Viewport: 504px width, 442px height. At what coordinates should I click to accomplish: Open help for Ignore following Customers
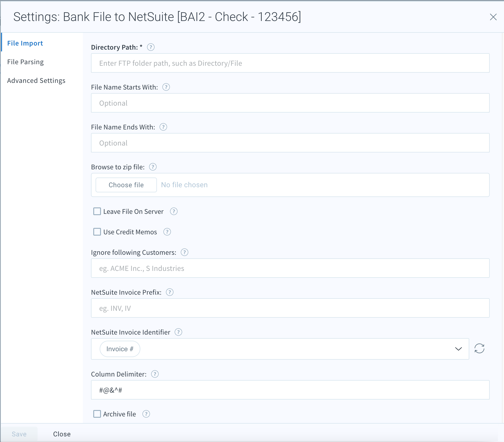[x=184, y=252]
